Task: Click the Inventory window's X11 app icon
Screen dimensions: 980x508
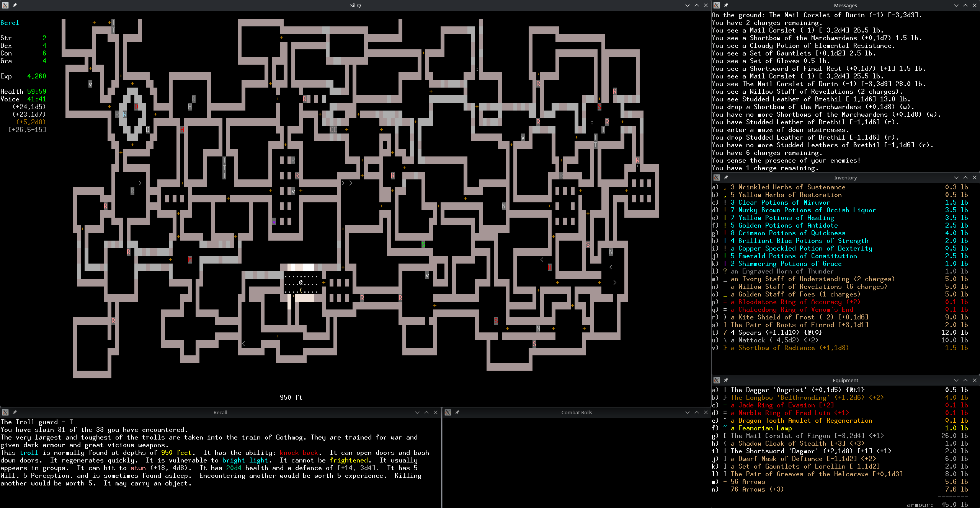Action: tap(717, 177)
